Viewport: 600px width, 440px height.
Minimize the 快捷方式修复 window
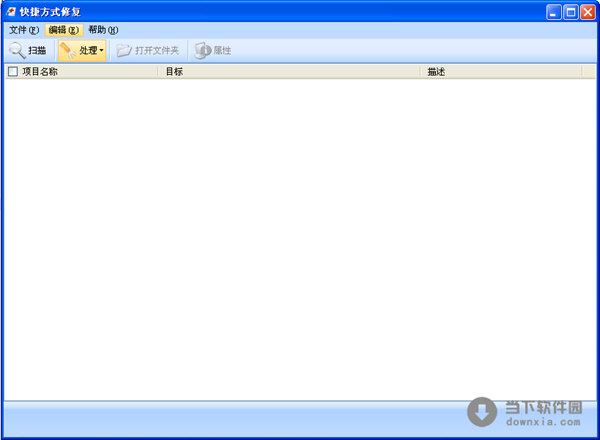point(553,12)
